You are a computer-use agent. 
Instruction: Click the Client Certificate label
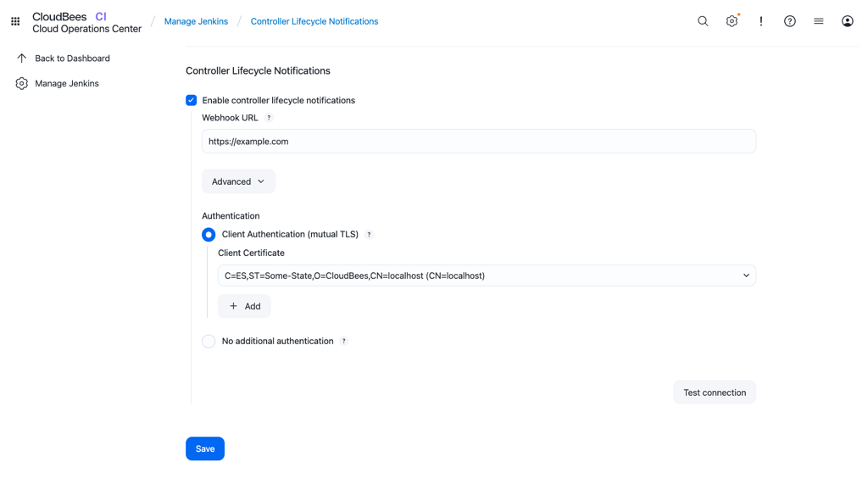pyautogui.click(x=251, y=253)
